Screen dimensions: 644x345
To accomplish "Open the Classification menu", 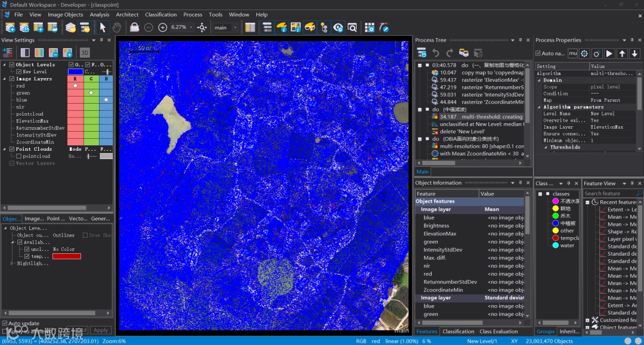I will pyautogui.click(x=160, y=14).
